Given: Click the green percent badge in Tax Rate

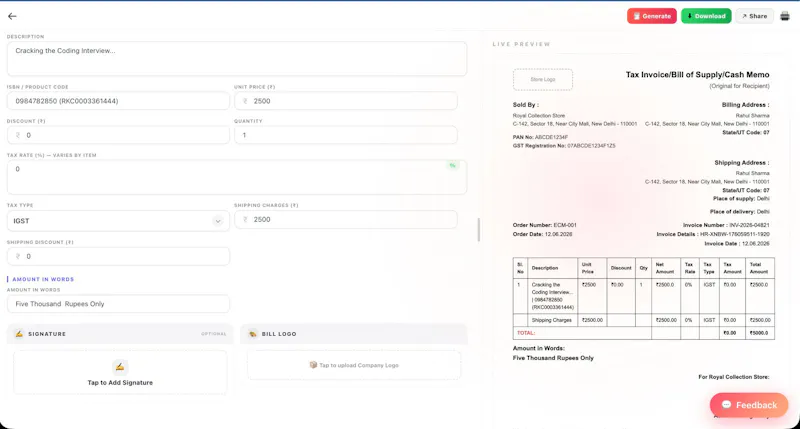Looking at the screenshot, I should point(452,165).
